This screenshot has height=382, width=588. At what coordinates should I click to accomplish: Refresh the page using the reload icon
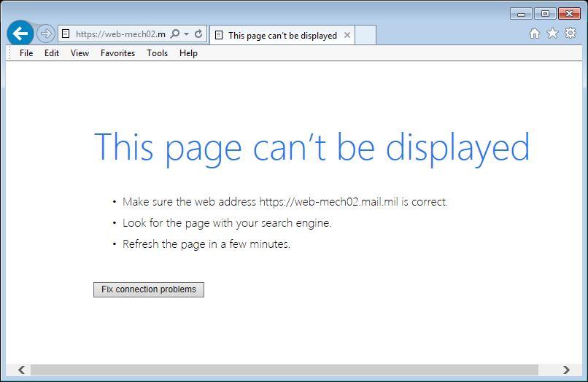click(x=198, y=34)
